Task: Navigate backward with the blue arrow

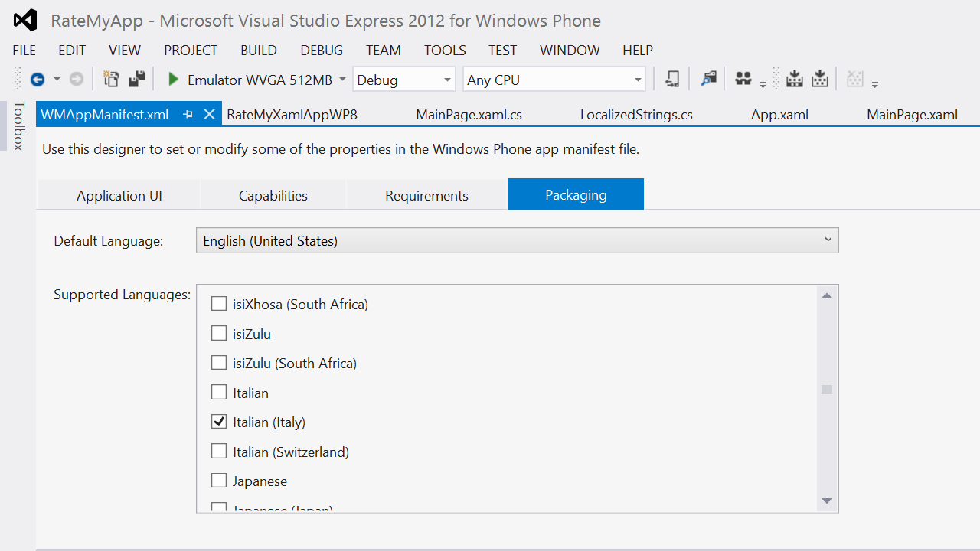Action: [x=37, y=80]
